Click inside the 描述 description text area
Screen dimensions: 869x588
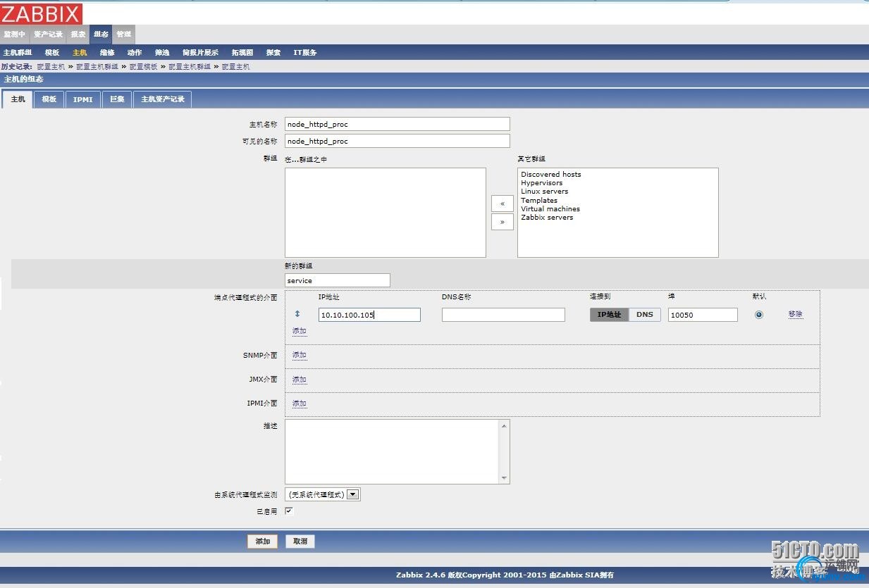(397, 452)
